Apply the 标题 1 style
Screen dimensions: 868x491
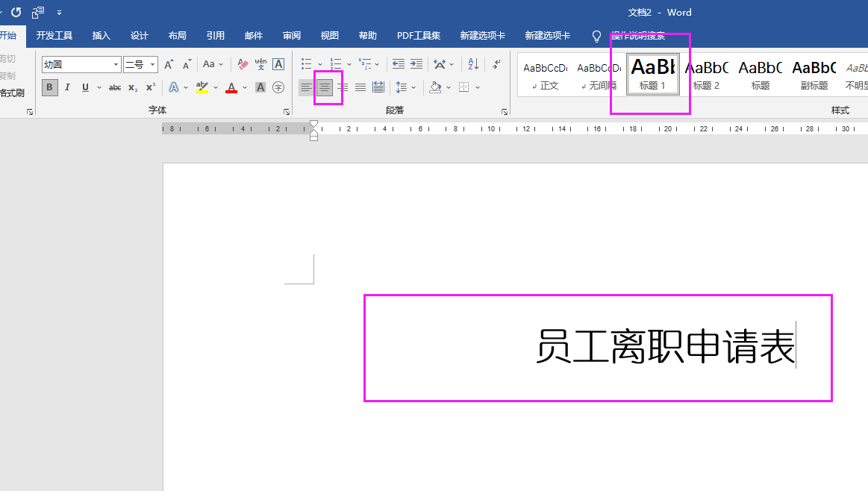(652, 74)
